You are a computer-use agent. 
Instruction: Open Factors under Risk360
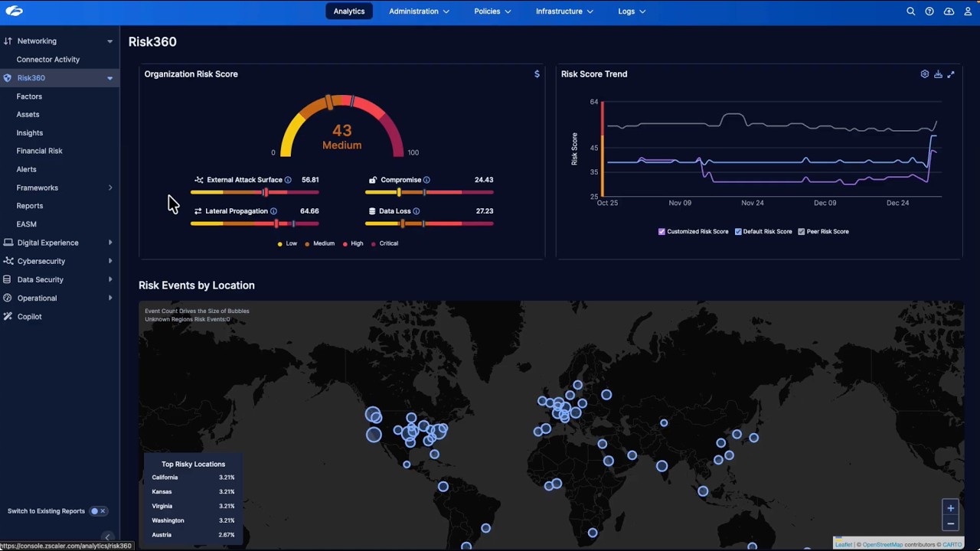coord(29,96)
